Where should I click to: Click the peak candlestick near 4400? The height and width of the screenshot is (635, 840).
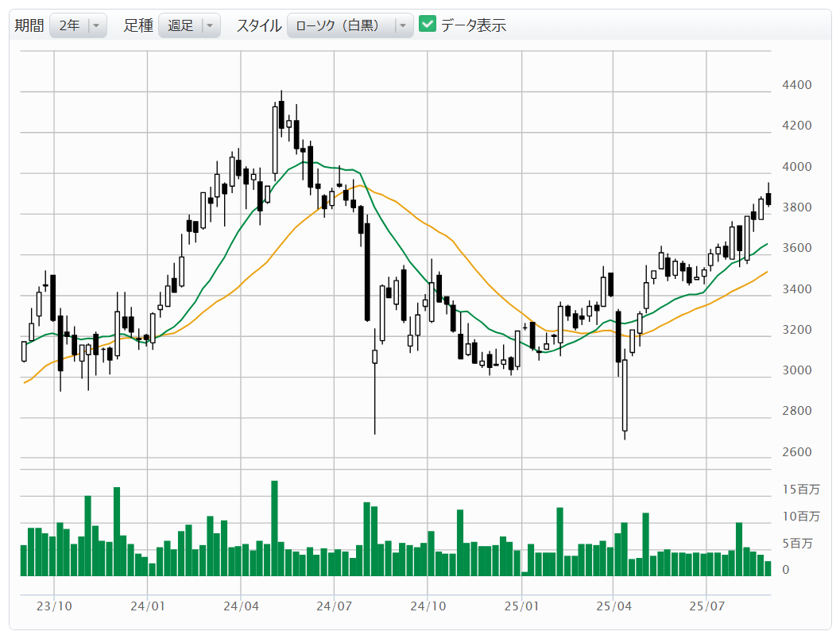(x=281, y=114)
